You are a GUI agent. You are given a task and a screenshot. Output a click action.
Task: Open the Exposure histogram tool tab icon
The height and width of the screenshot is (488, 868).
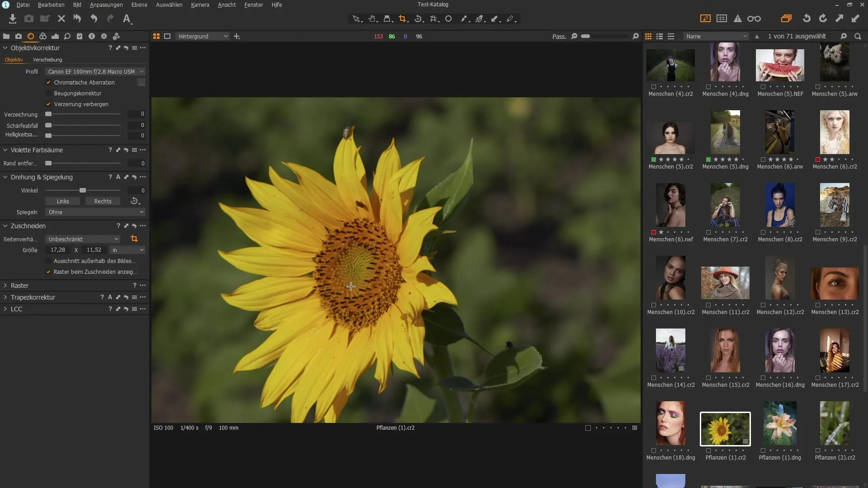pyautogui.click(x=55, y=36)
